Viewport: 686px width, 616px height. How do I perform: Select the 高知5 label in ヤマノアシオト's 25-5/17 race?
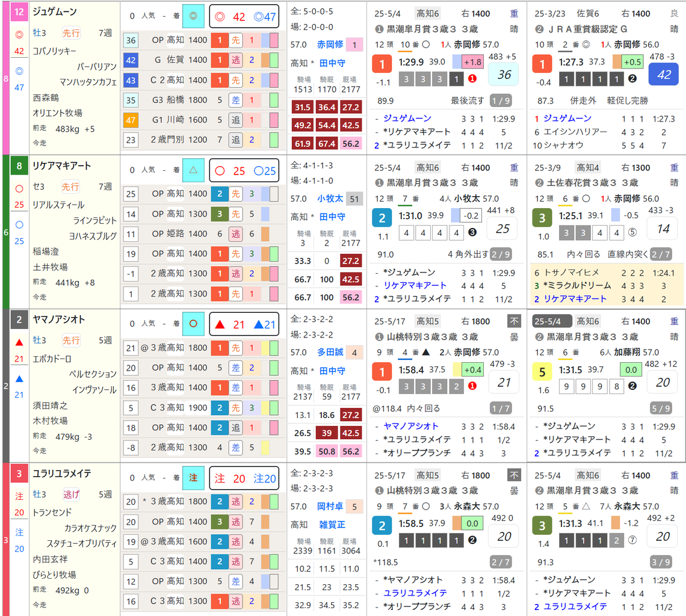[427, 321]
